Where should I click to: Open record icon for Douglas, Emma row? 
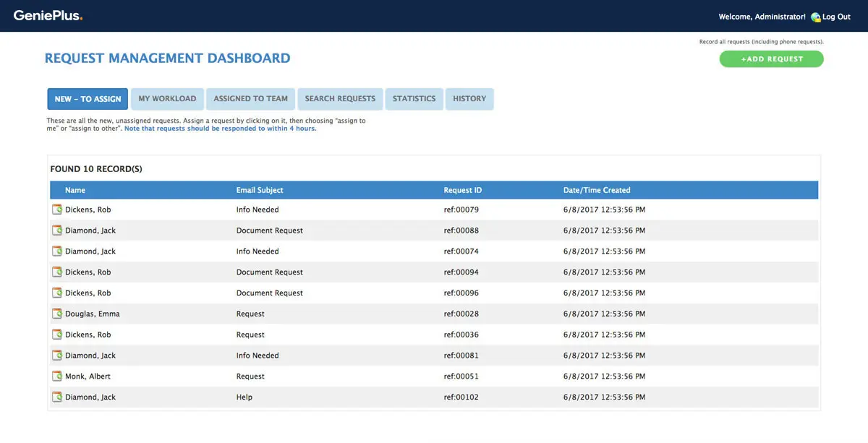coord(57,314)
